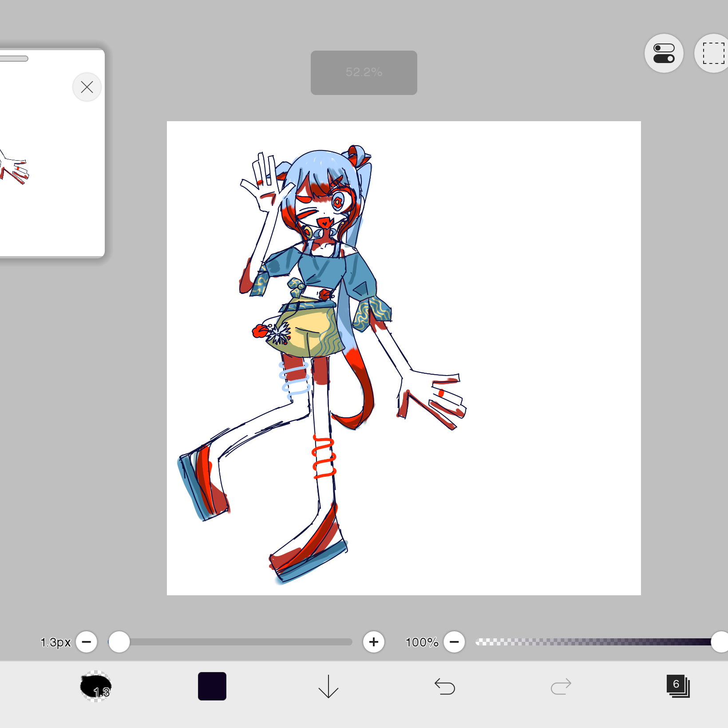Open the brush tool with 1.3 size

[x=95, y=686]
